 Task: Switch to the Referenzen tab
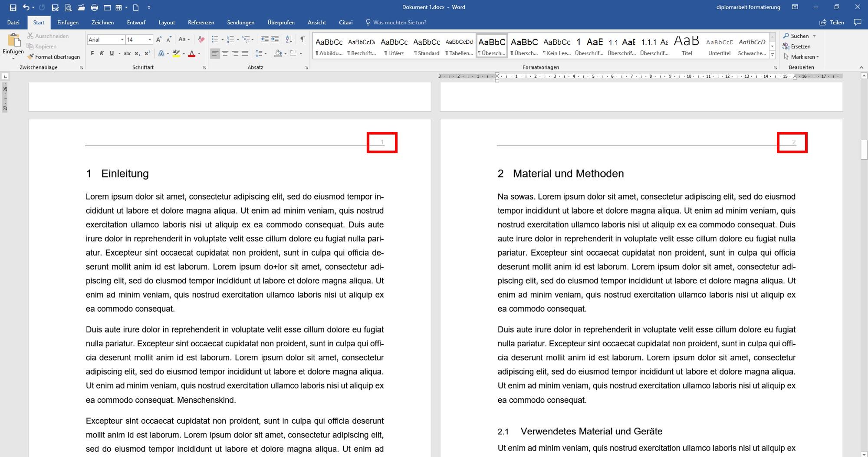201,23
